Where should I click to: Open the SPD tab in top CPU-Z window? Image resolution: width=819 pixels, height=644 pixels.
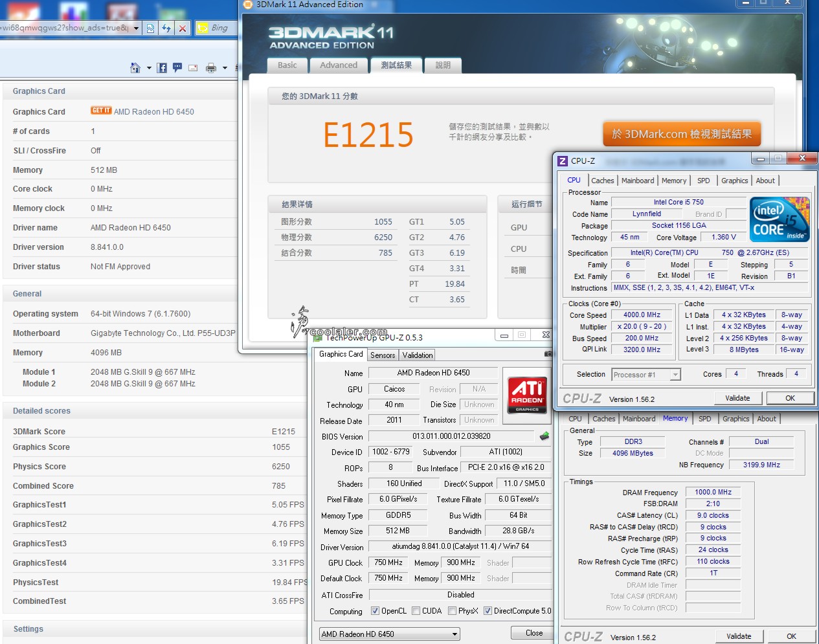point(704,181)
